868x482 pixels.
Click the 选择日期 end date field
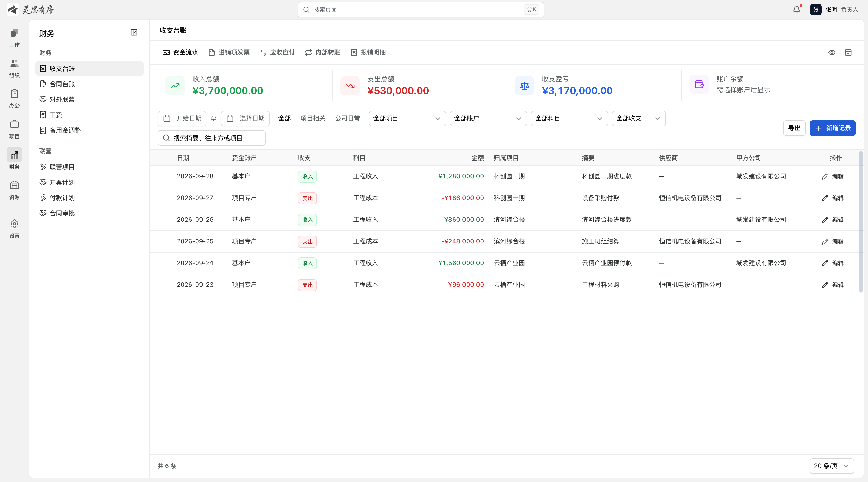click(245, 119)
